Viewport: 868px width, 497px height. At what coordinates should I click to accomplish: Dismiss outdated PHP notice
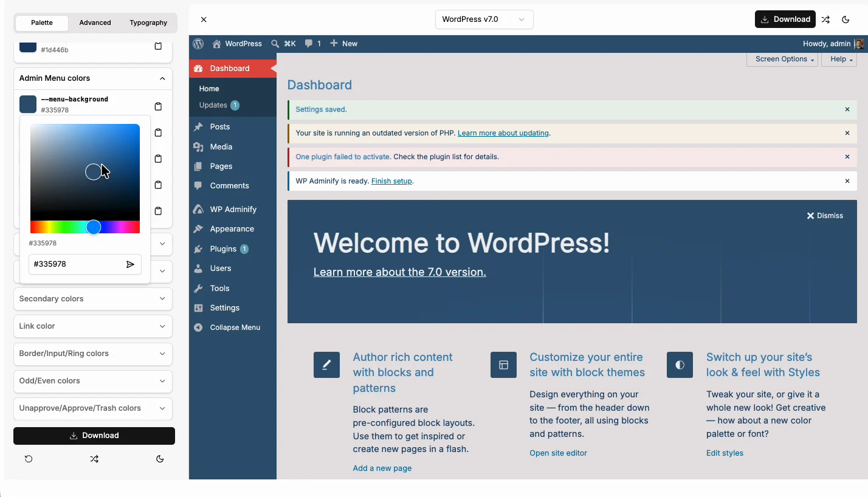point(847,133)
